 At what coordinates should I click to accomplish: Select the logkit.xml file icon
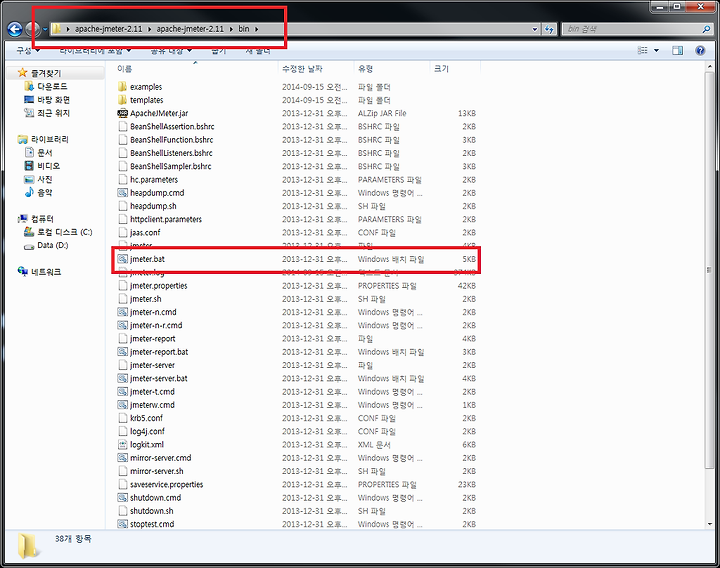click(122, 444)
